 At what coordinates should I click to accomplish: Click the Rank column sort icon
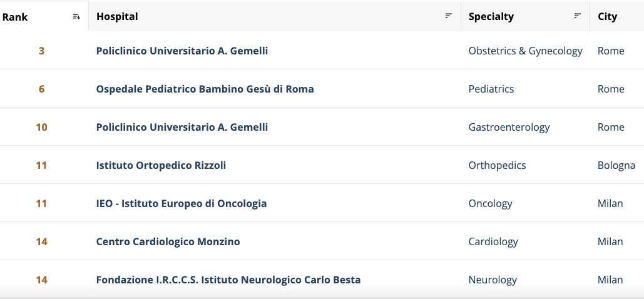(x=76, y=16)
